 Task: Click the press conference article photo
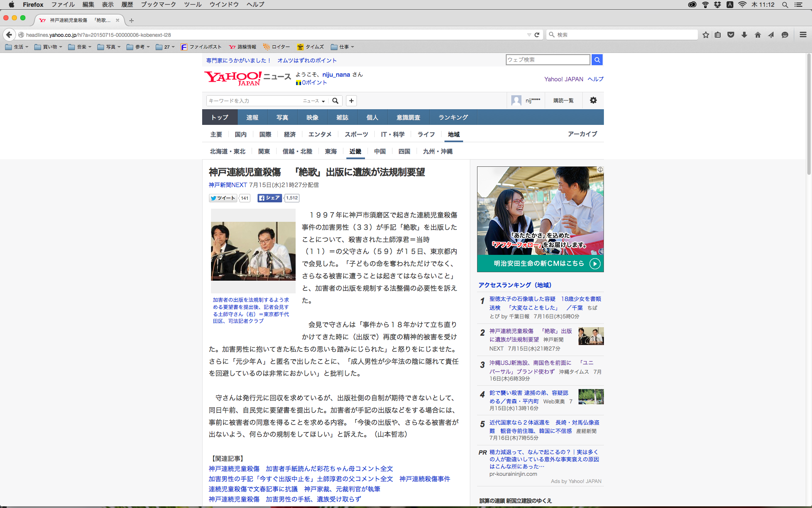point(253,251)
